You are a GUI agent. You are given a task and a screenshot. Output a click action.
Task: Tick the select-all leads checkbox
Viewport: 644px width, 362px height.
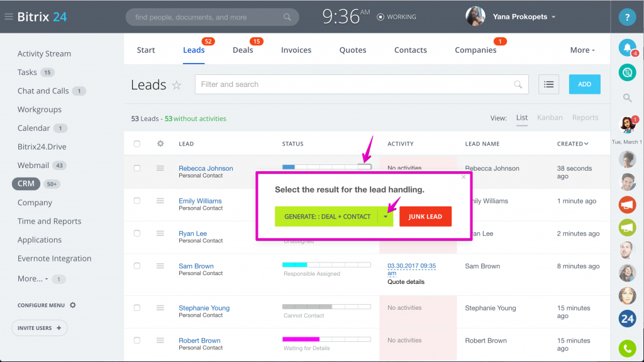[x=136, y=144]
